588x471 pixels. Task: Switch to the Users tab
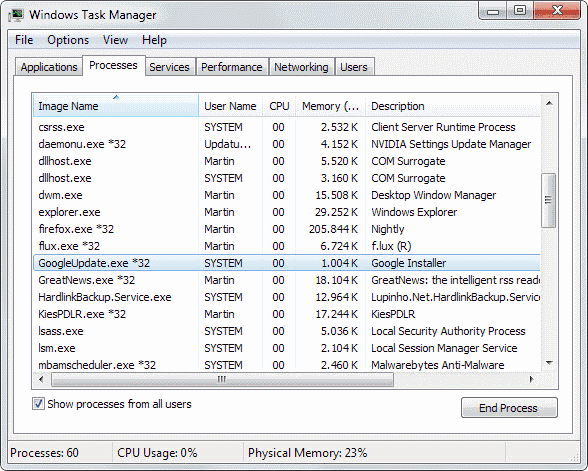tap(354, 67)
